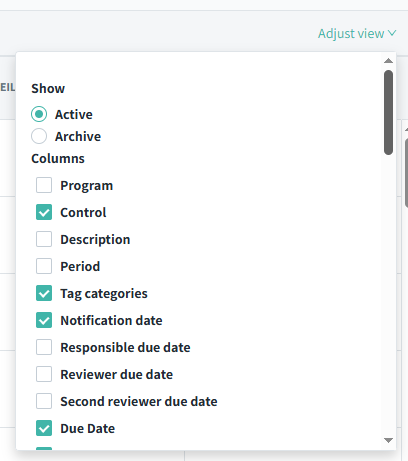Click the Archive label text

[x=78, y=136]
